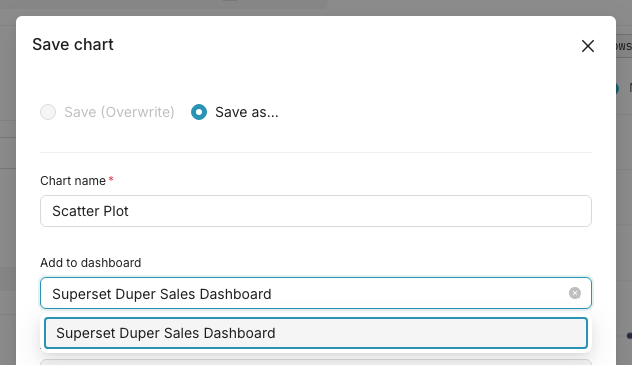
Task: Clear the selected dashboard with the x icon
Action: click(x=575, y=293)
